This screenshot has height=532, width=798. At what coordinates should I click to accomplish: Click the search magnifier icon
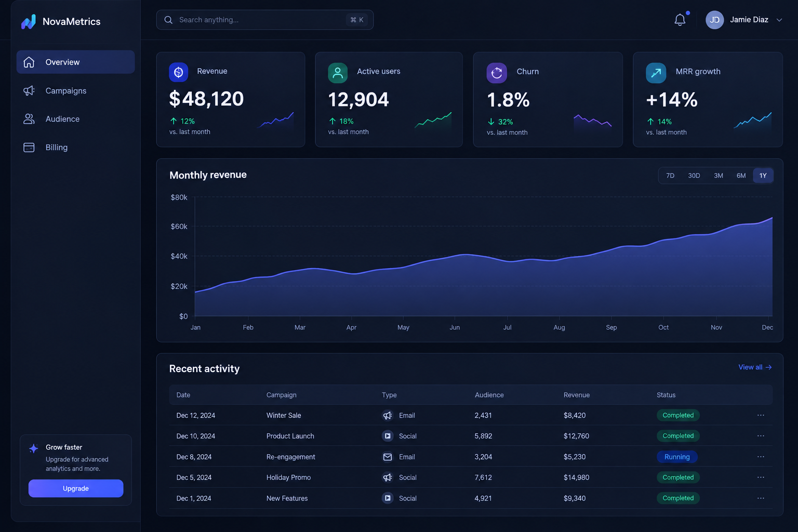tap(168, 20)
